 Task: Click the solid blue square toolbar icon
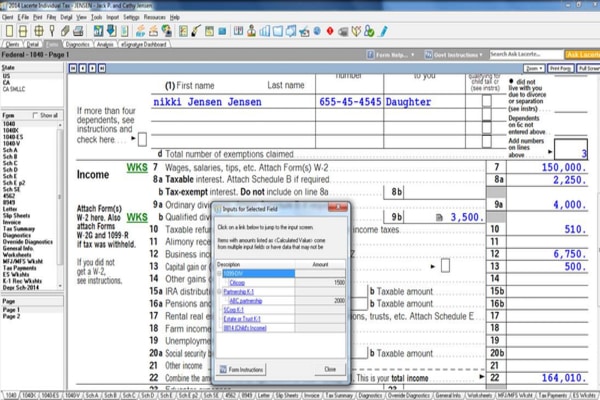222,31
